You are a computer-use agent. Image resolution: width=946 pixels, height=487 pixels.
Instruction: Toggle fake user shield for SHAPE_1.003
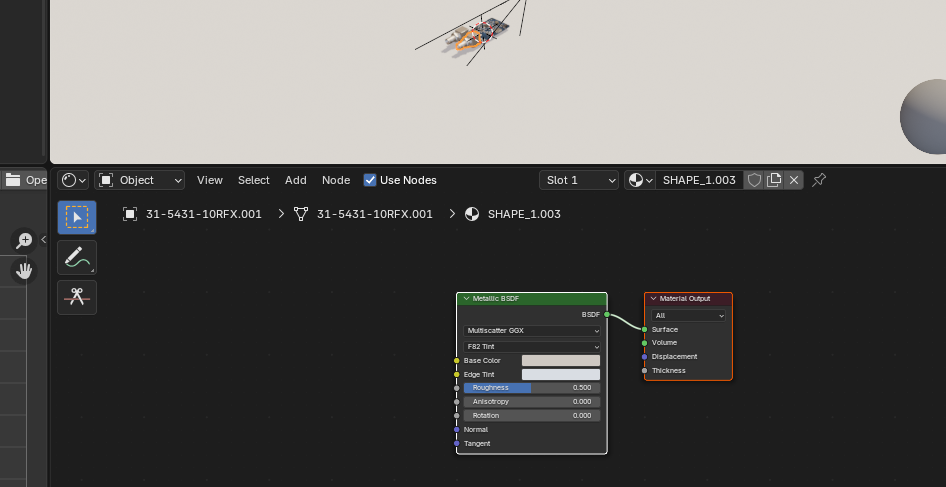755,180
